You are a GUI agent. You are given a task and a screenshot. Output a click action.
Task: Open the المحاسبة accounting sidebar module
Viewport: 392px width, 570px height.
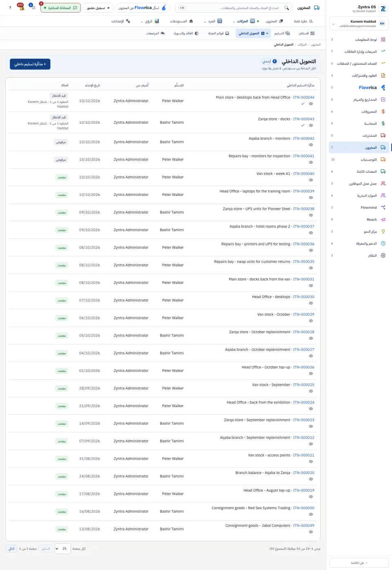pyautogui.click(x=359, y=123)
